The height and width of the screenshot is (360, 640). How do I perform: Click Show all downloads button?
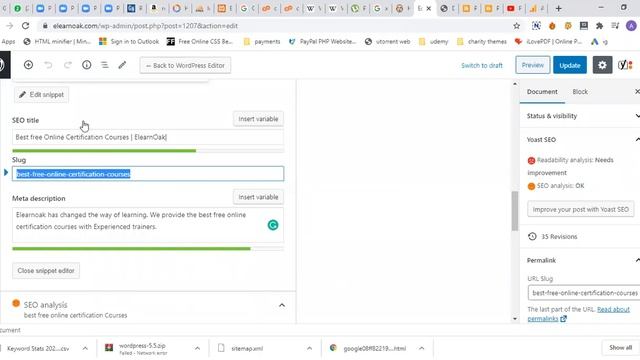click(620, 348)
